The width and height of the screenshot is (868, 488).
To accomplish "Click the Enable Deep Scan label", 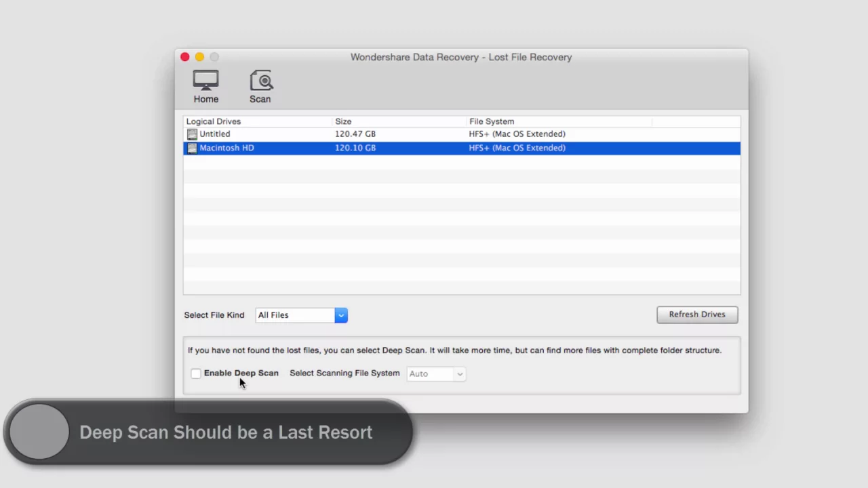I will 241,373.
